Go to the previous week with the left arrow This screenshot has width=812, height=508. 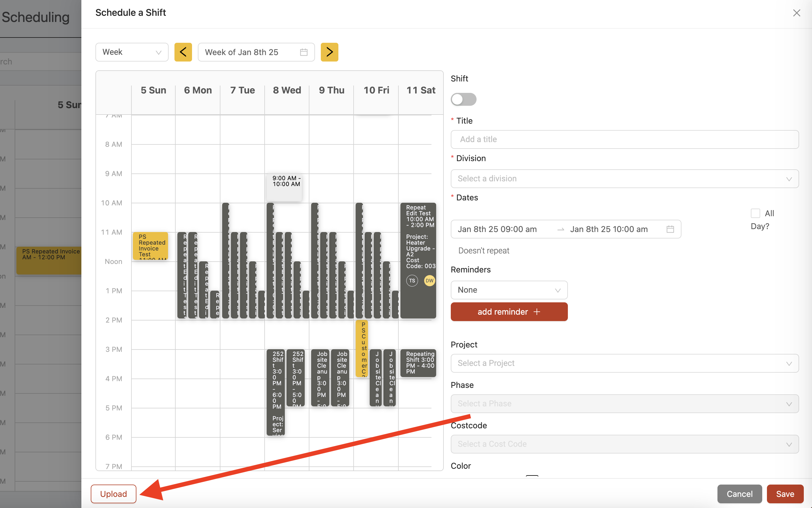pyautogui.click(x=183, y=52)
